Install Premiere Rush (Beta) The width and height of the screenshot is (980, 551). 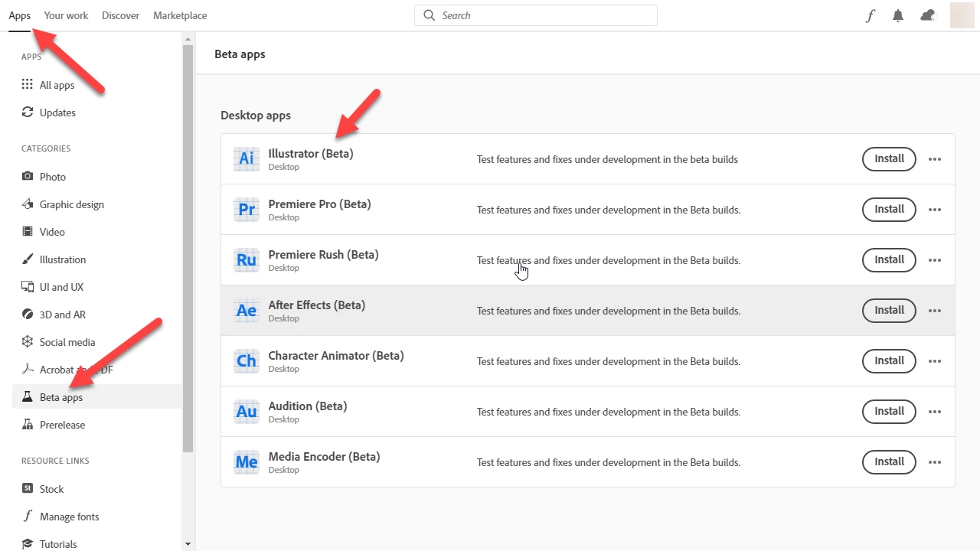click(890, 260)
